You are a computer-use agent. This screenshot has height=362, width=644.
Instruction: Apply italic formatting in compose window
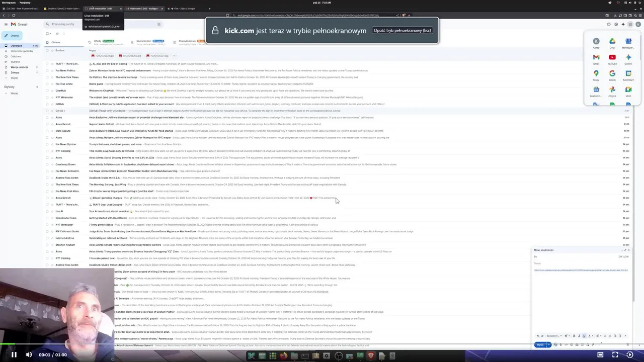(579, 336)
